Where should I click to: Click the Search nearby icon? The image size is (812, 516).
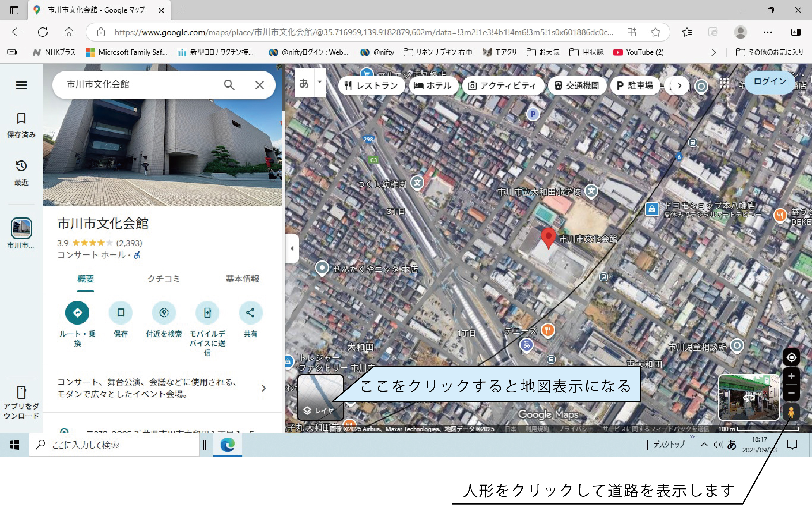tap(164, 313)
